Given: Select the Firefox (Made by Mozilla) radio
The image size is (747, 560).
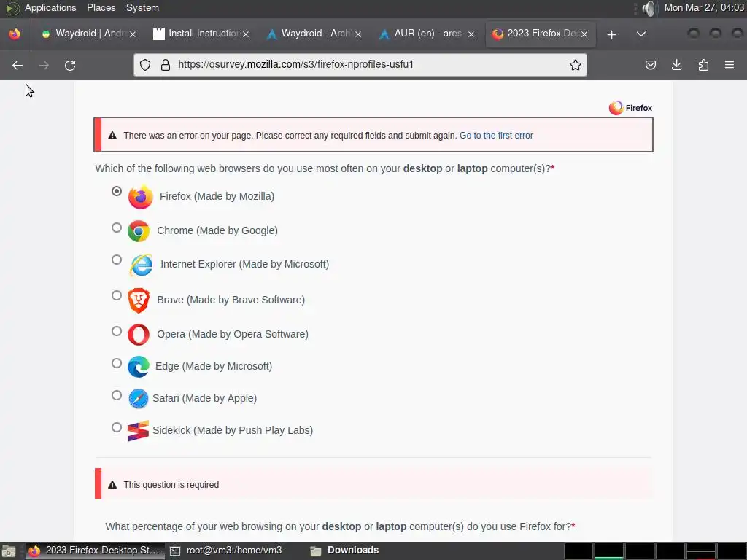Looking at the screenshot, I should coord(117,191).
